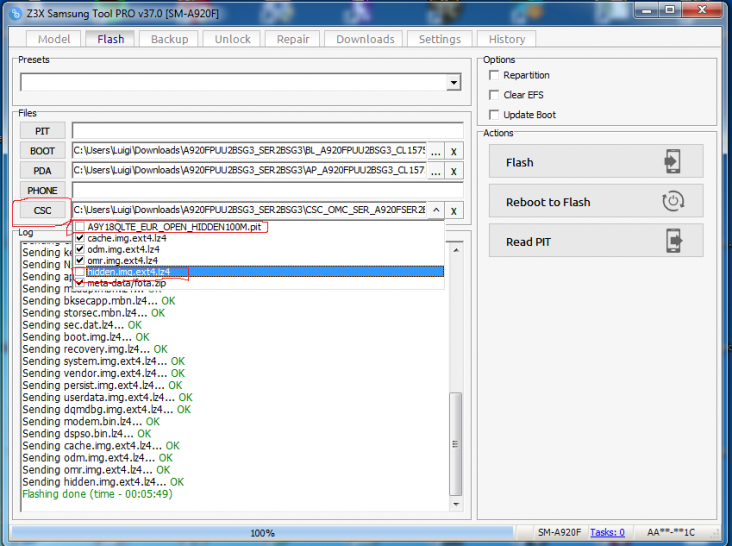
Task: Click the phone icon on Flash button
Action: click(x=672, y=161)
